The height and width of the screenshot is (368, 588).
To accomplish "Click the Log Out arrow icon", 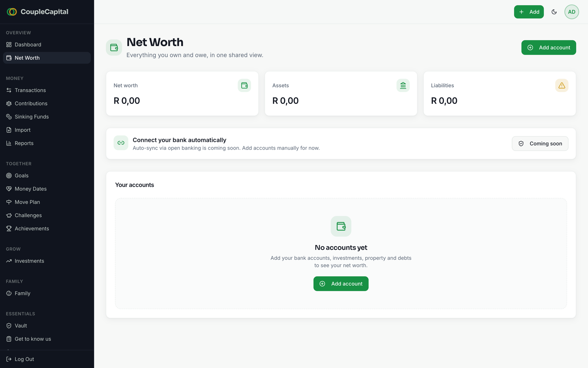I will click(x=9, y=359).
